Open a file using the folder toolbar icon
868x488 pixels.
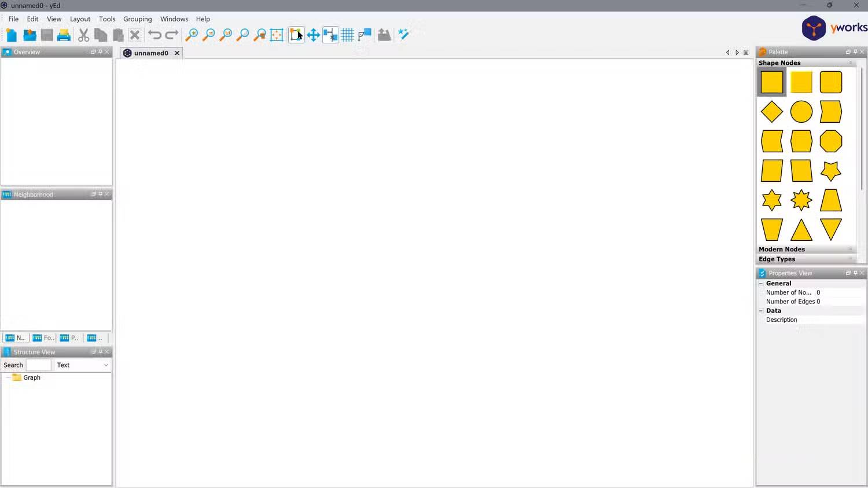pyautogui.click(x=30, y=35)
